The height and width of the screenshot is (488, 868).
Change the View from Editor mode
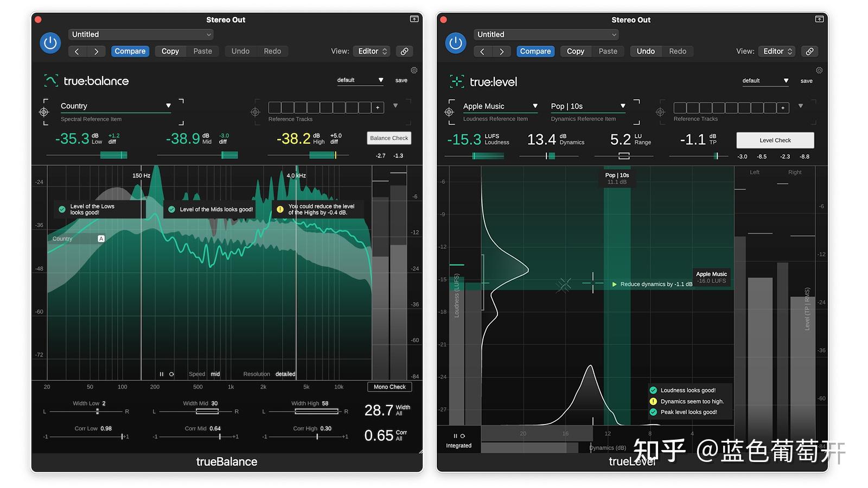point(372,51)
